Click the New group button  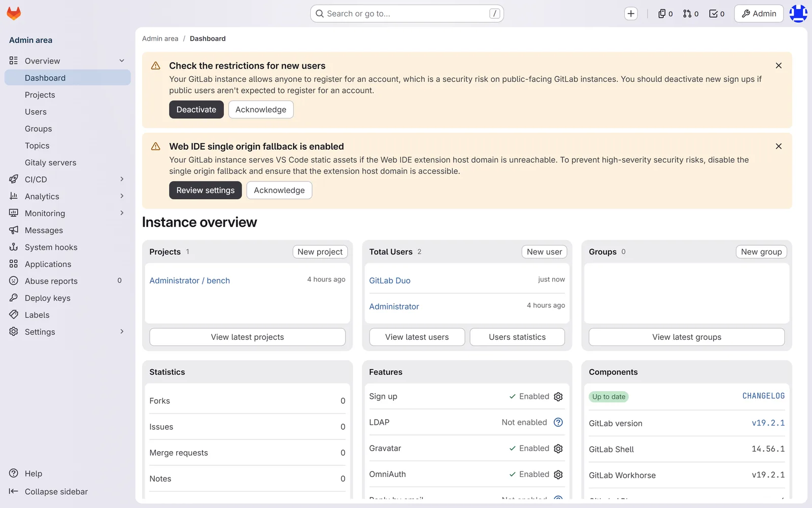(761, 252)
